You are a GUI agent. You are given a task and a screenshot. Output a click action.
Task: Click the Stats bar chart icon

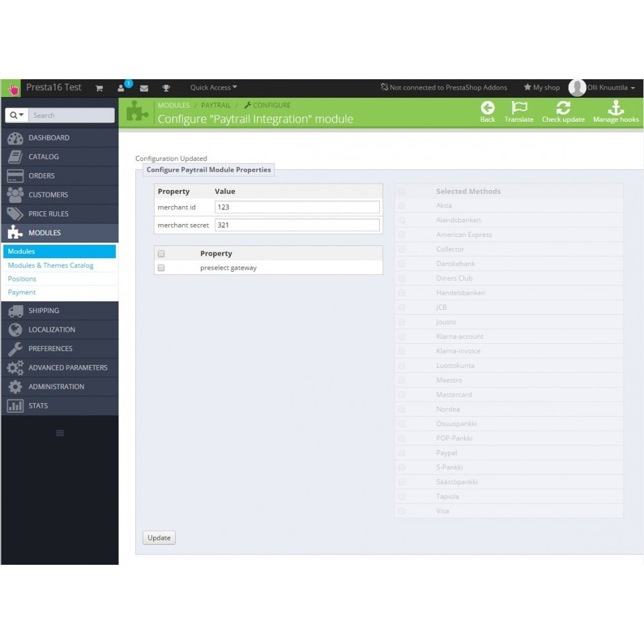click(15, 406)
